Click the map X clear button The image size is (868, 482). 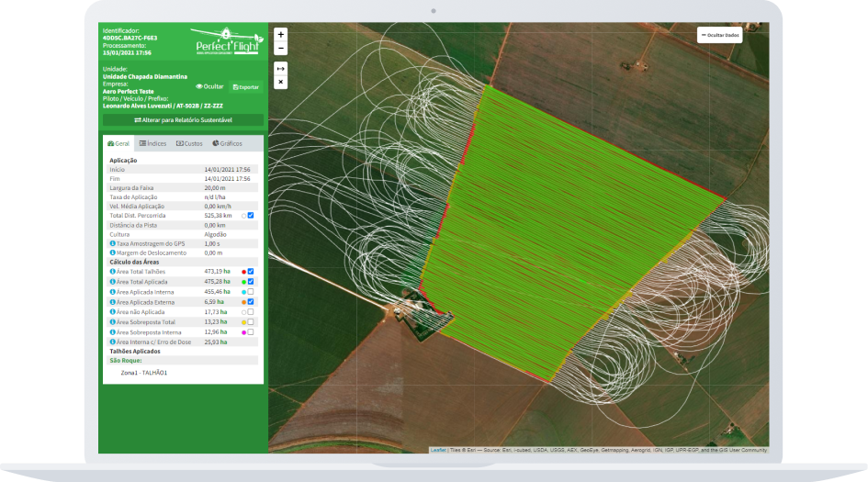click(x=281, y=82)
